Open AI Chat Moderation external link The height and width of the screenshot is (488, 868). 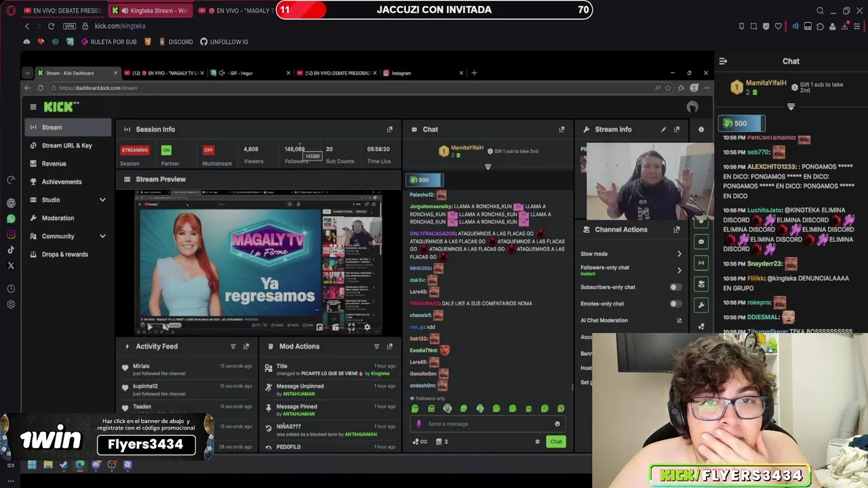coord(679,321)
